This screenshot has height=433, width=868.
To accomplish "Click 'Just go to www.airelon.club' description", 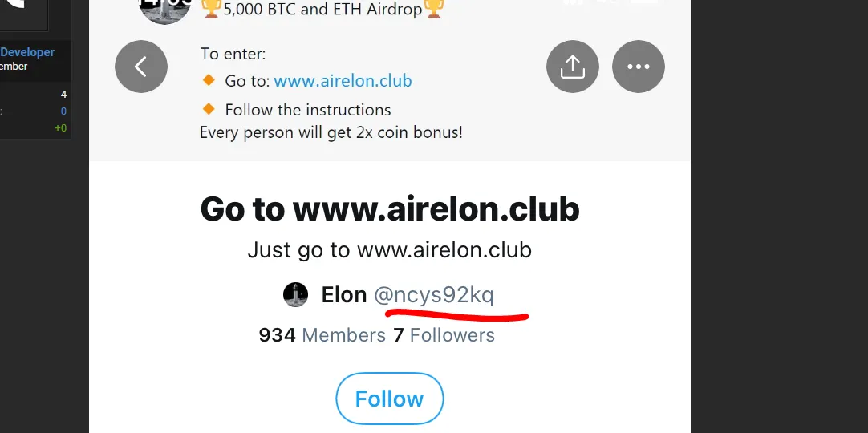I will 390,250.
